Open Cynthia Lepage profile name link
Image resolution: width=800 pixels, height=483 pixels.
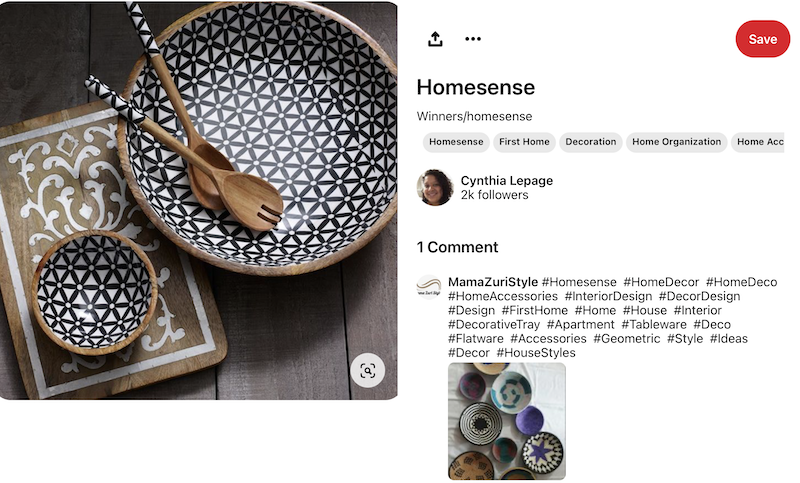coord(507,181)
